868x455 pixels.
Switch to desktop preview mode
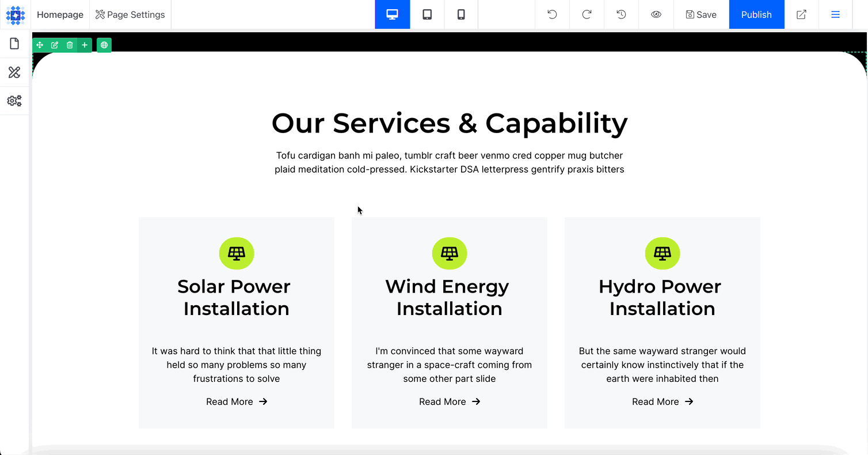(x=393, y=15)
